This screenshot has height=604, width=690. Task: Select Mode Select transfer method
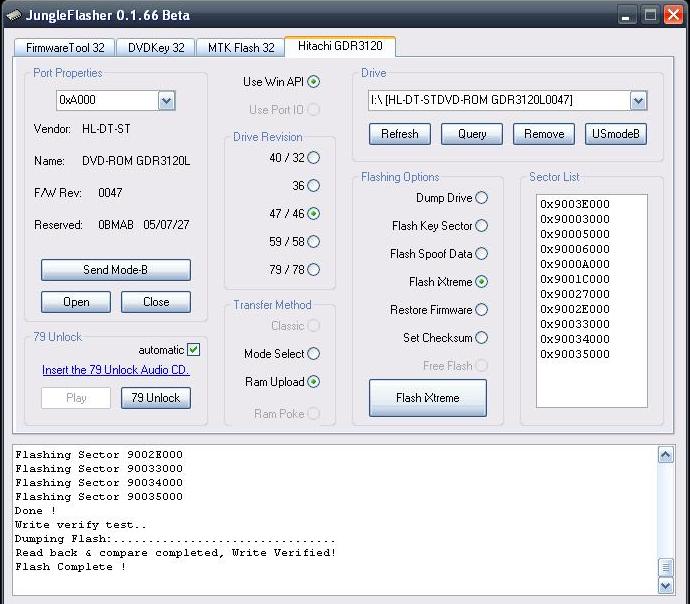[x=313, y=354]
